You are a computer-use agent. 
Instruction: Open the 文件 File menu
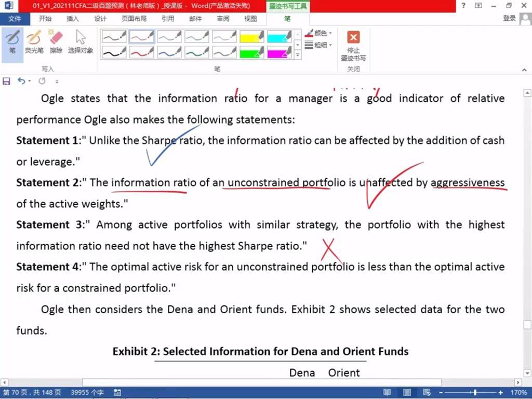click(x=15, y=19)
